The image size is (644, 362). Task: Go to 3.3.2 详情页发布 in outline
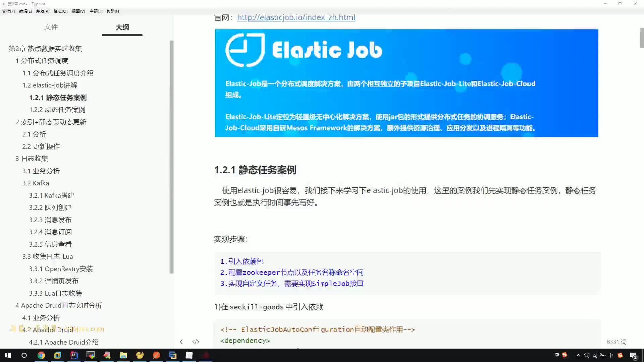click(x=54, y=281)
